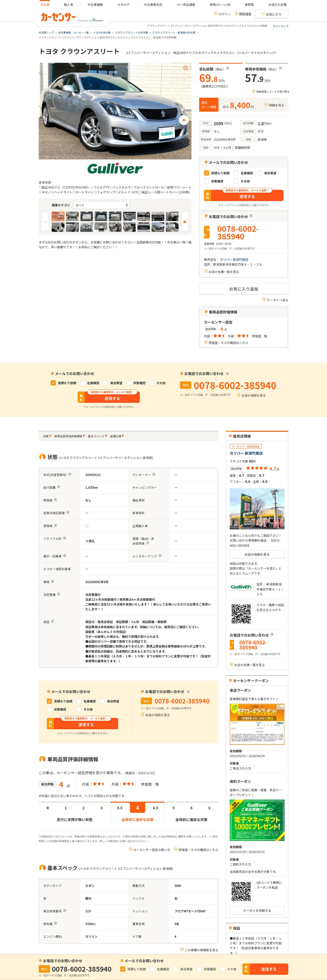Open the ログイン link in the header
This screenshot has height=980, width=327.
pyautogui.click(x=222, y=14)
